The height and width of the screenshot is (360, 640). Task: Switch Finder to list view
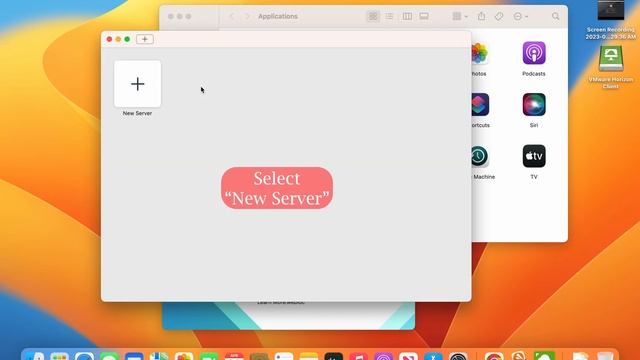(389, 16)
